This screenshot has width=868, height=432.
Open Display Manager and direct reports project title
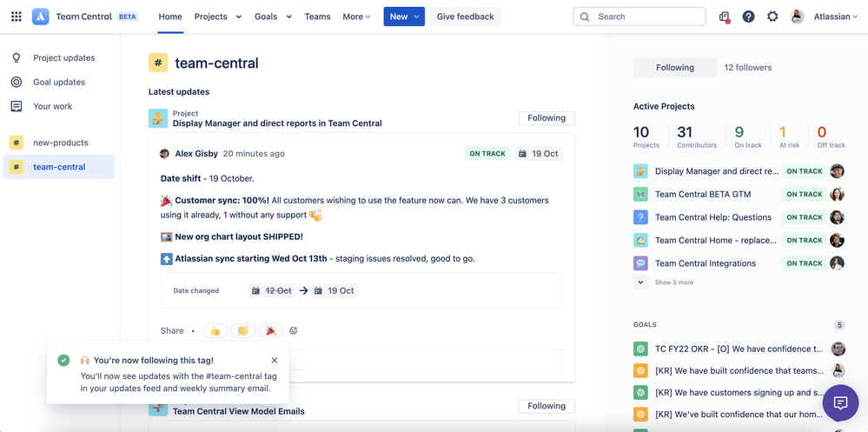[x=277, y=123]
